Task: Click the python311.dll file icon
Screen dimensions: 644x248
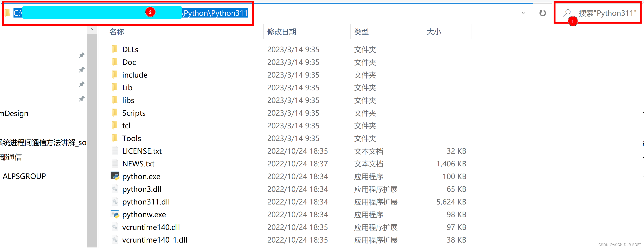Action: 115,201
